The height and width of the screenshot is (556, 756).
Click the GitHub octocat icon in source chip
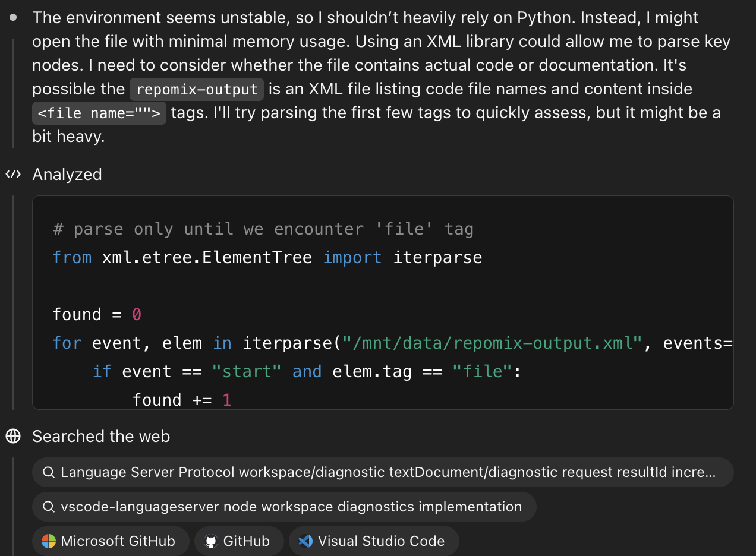click(x=211, y=541)
